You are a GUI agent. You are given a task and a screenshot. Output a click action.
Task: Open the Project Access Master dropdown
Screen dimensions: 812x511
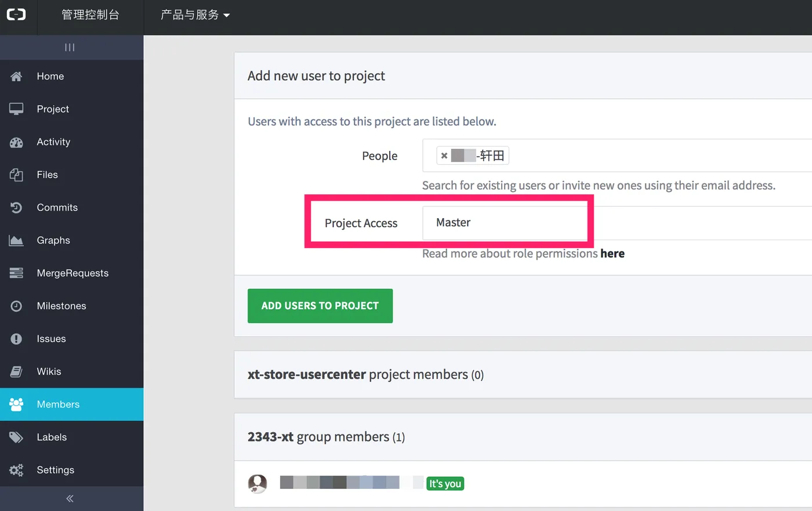click(x=617, y=223)
